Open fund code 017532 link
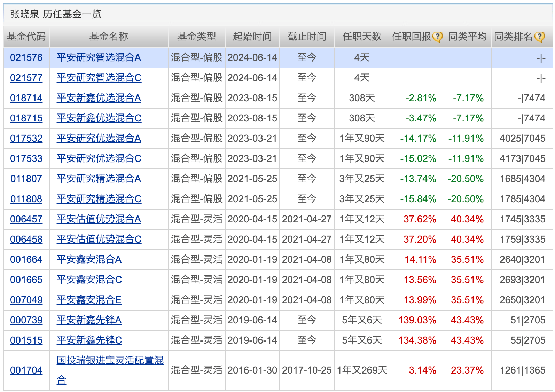The image size is (555, 392). 26,138
